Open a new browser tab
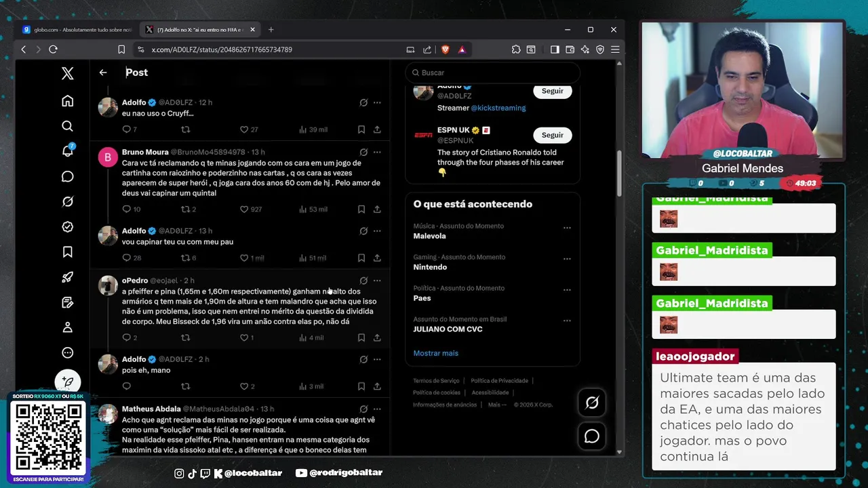 tap(271, 30)
